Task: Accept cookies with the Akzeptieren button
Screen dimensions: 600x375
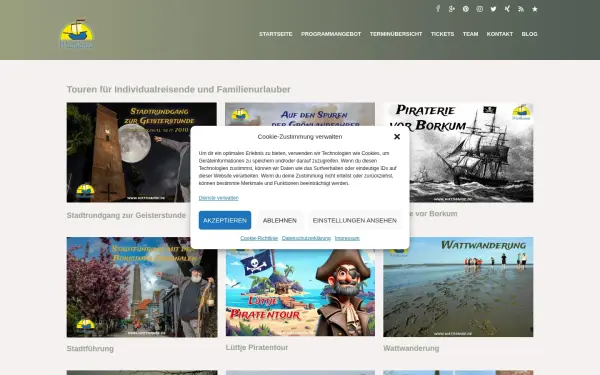Action: (x=225, y=220)
